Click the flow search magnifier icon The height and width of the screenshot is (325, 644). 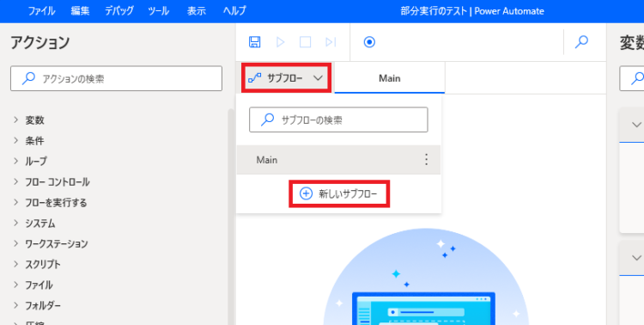tap(581, 41)
